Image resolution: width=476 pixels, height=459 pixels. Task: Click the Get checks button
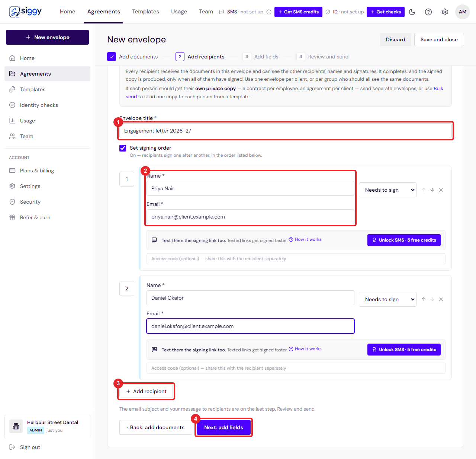386,12
